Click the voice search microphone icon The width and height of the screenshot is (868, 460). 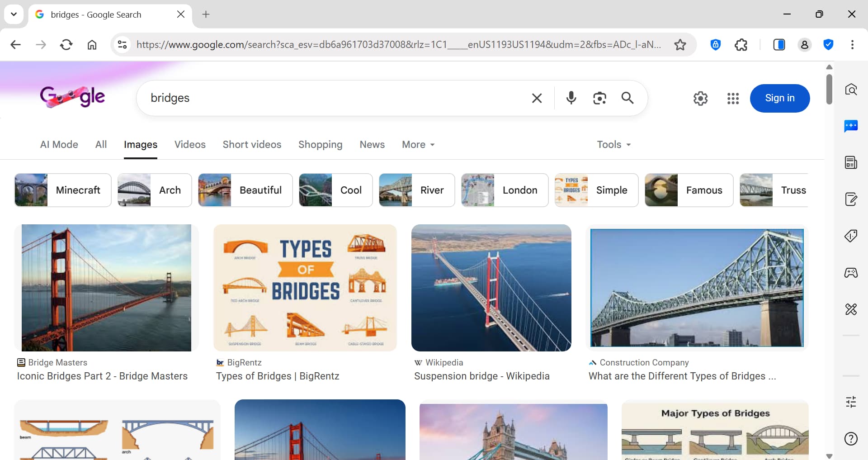coord(571,98)
